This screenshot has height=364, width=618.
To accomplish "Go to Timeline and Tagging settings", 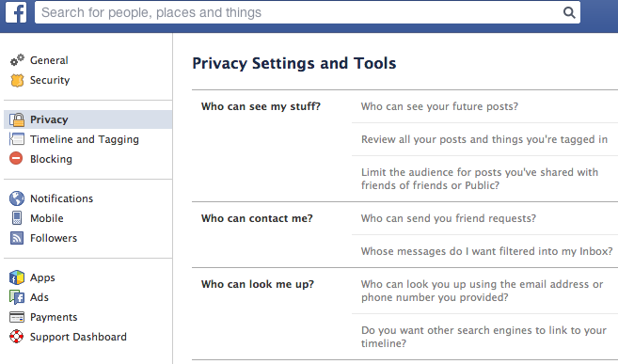I will [85, 139].
